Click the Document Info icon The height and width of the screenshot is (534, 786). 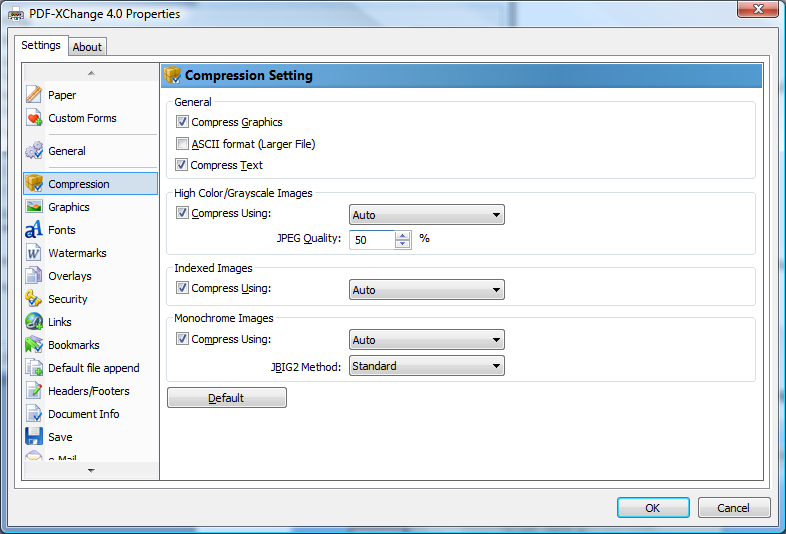34,414
